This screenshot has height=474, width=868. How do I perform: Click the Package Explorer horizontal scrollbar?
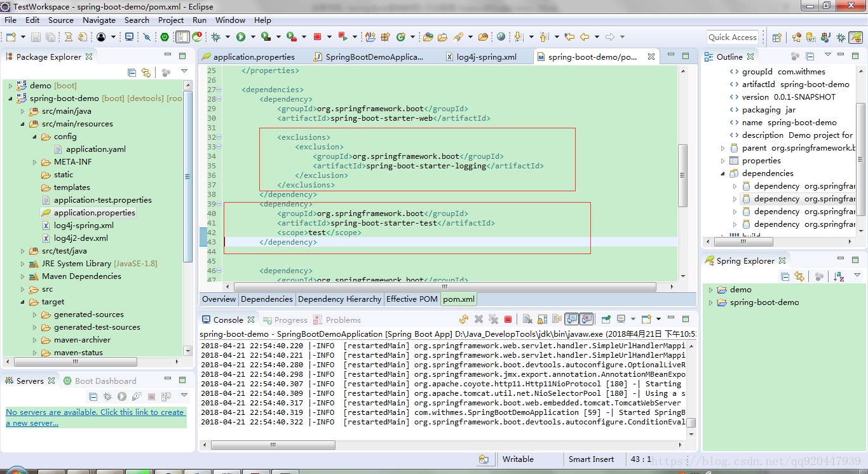tap(74, 362)
